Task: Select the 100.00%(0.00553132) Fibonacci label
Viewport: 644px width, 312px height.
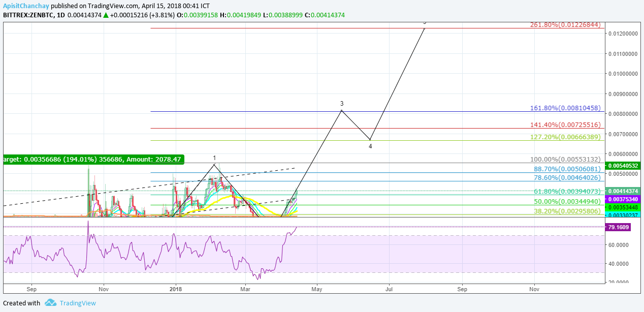Action: 565,159
